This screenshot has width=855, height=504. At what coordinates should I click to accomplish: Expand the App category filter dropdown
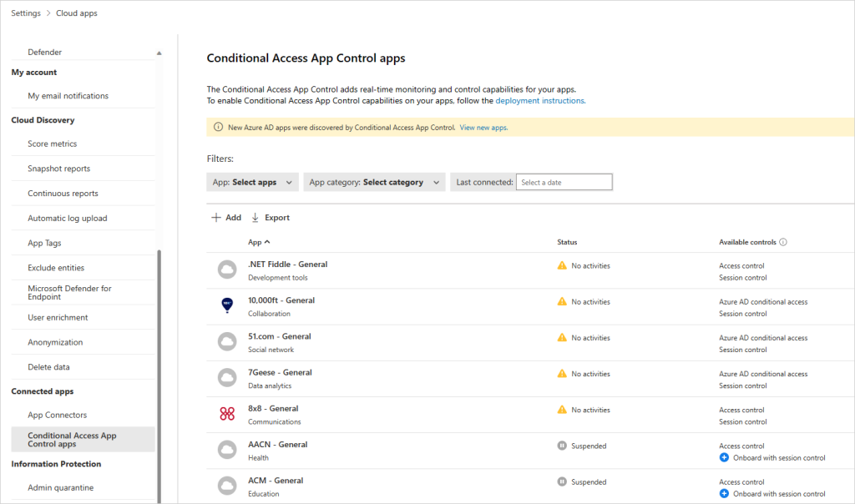click(374, 182)
